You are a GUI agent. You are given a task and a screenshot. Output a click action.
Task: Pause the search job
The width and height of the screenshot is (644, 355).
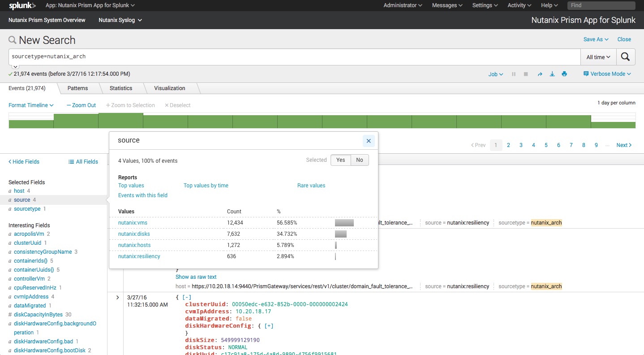point(514,74)
